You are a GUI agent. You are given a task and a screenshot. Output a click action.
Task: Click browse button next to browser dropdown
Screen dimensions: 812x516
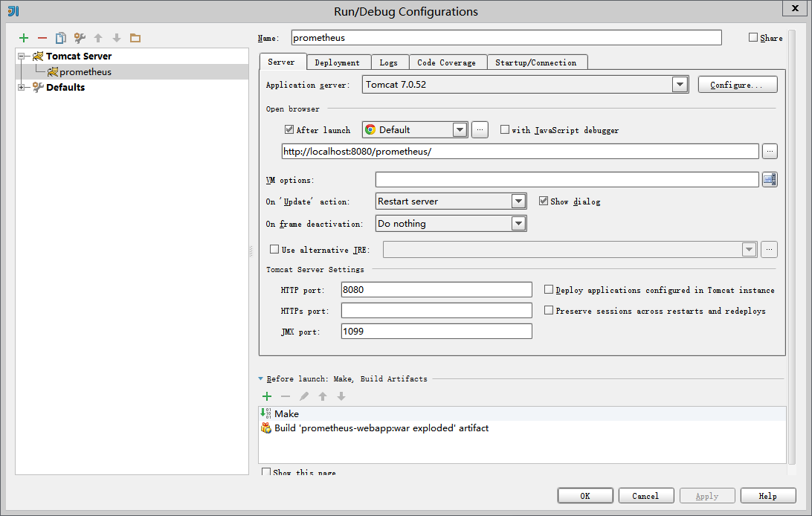480,129
